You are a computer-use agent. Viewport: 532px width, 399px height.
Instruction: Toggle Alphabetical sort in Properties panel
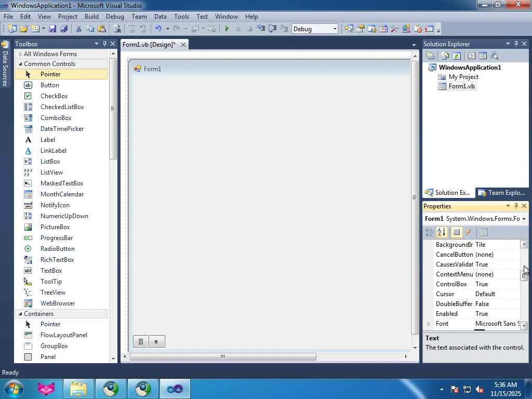coord(442,232)
